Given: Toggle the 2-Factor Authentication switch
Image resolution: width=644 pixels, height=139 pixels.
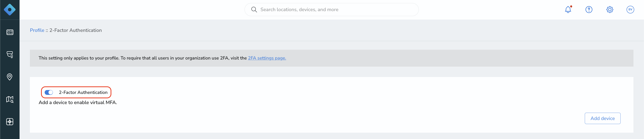Looking at the screenshot, I should click(x=49, y=92).
